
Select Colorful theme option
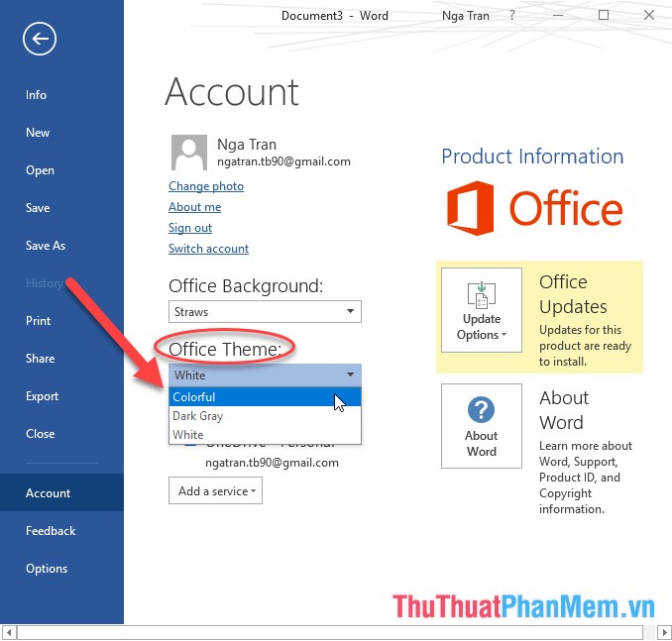[x=265, y=396]
